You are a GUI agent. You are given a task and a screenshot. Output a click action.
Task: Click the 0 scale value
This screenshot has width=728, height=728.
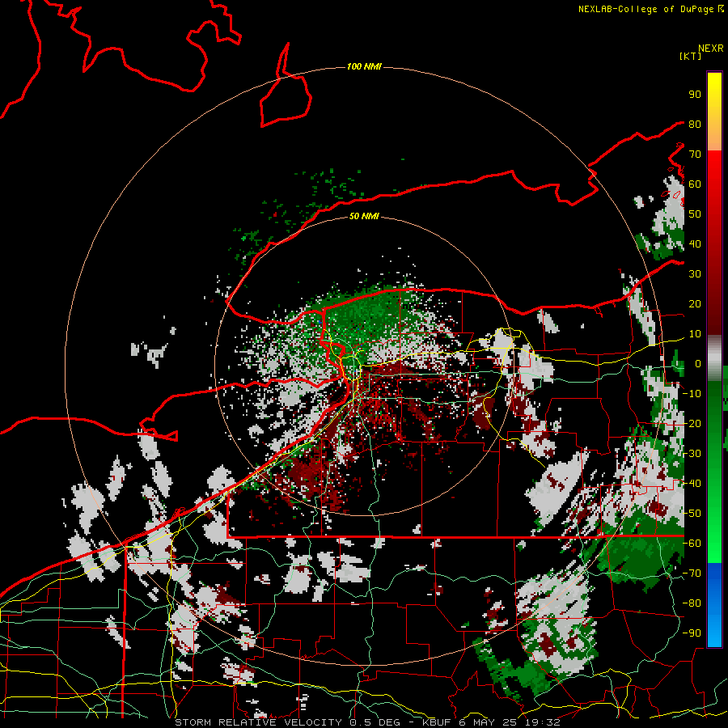click(697, 364)
